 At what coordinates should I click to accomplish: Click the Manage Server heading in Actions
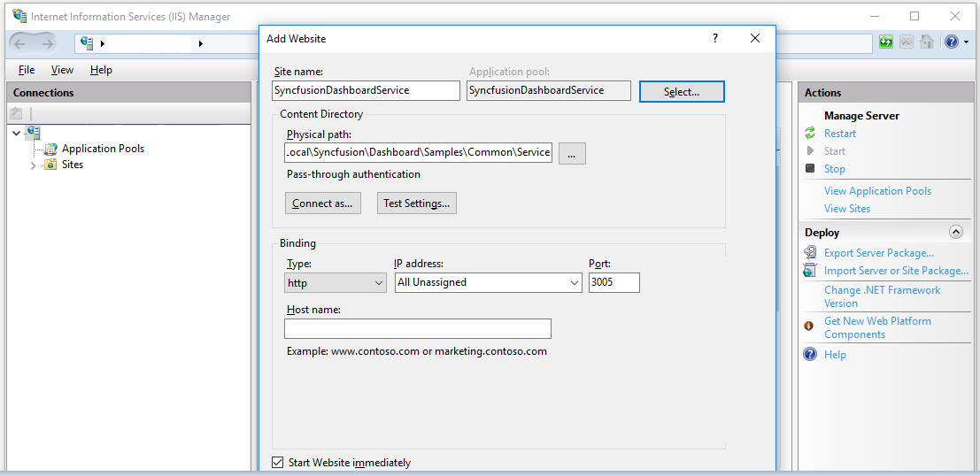(861, 116)
